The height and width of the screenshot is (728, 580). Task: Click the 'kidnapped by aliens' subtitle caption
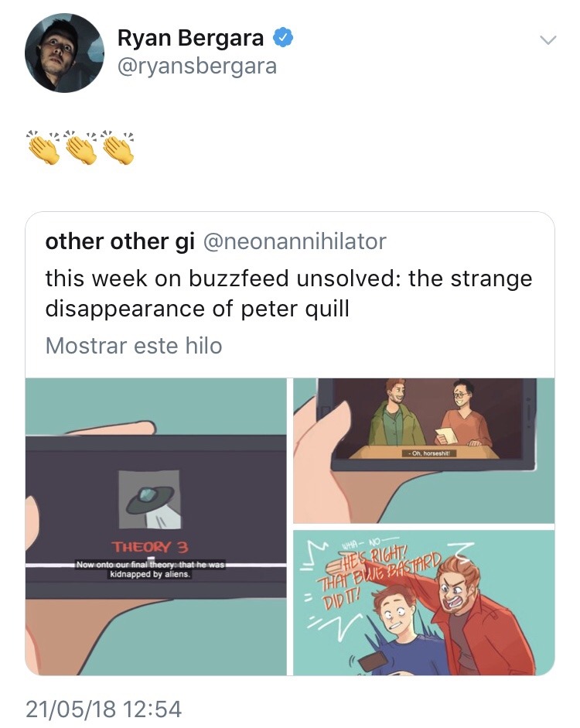pos(149,569)
